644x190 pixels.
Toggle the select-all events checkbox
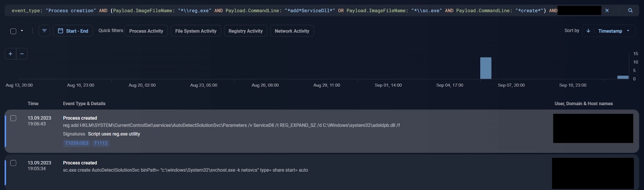[x=13, y=31]
